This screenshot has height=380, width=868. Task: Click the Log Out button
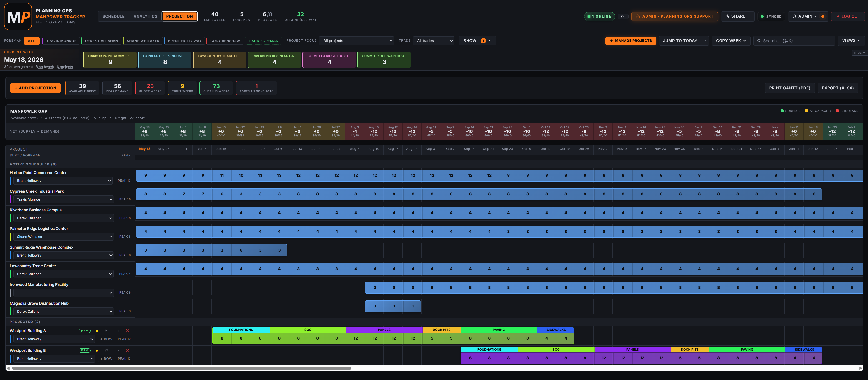point(848,16)
